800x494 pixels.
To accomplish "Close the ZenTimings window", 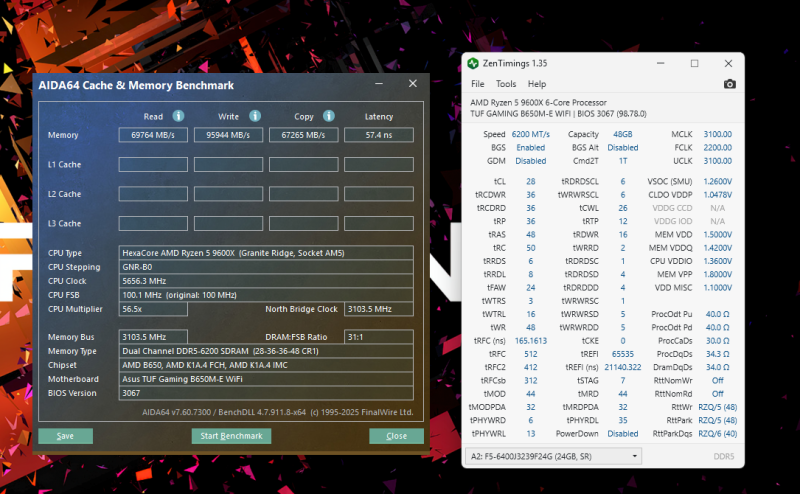I will 729,63.
